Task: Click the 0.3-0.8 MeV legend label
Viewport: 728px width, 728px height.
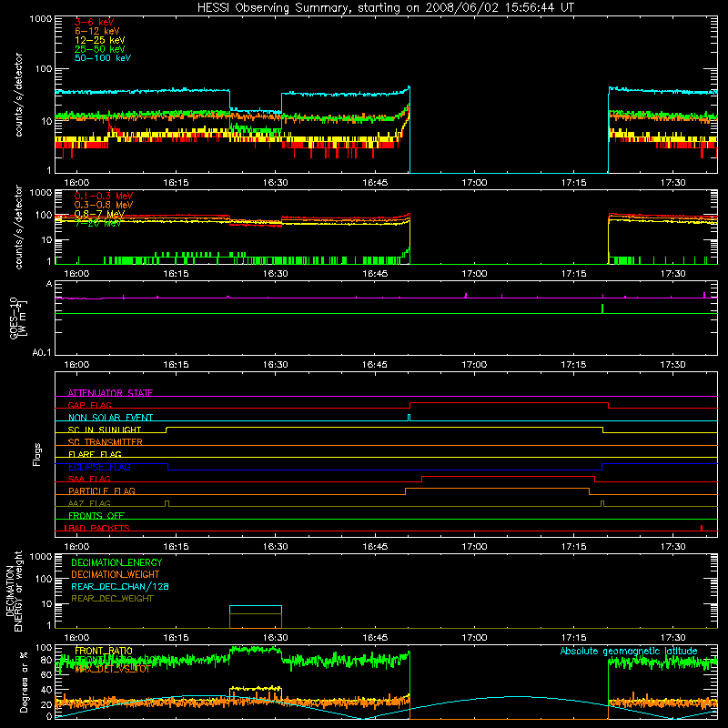Action: pos(104,205)
